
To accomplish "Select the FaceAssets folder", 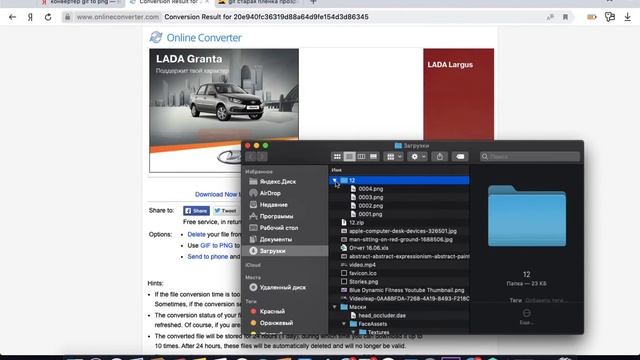I will click(x=372, y=324).
